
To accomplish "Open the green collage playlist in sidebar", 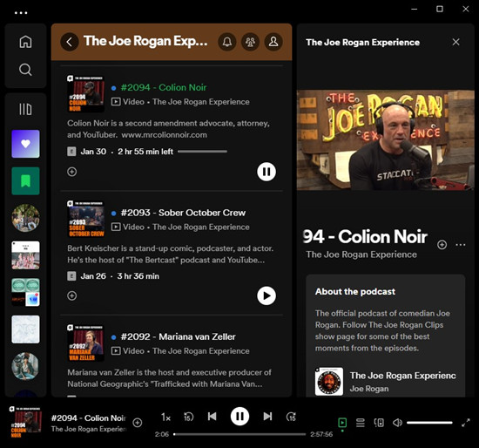I will (x=25, y=292).
